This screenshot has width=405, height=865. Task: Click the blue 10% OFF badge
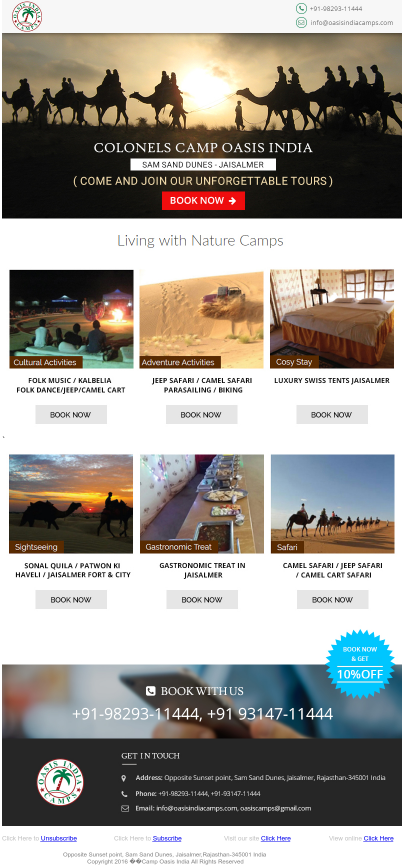point(360,664)
